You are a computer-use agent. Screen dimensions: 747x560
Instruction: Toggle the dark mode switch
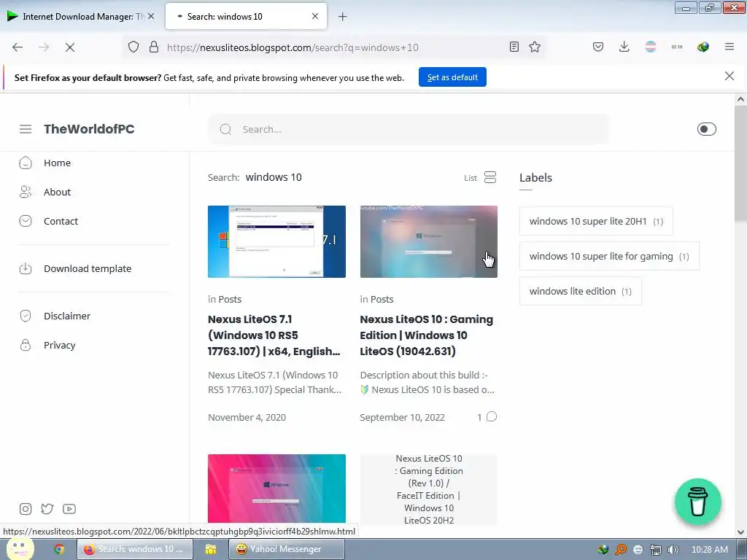tap(706, 129)
